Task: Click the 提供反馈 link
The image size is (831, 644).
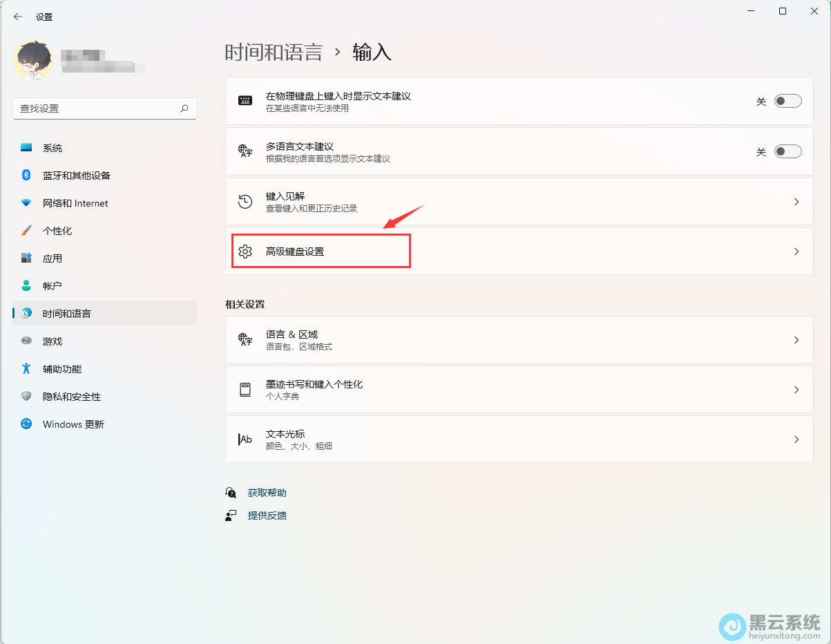Action: pos(267,515)
